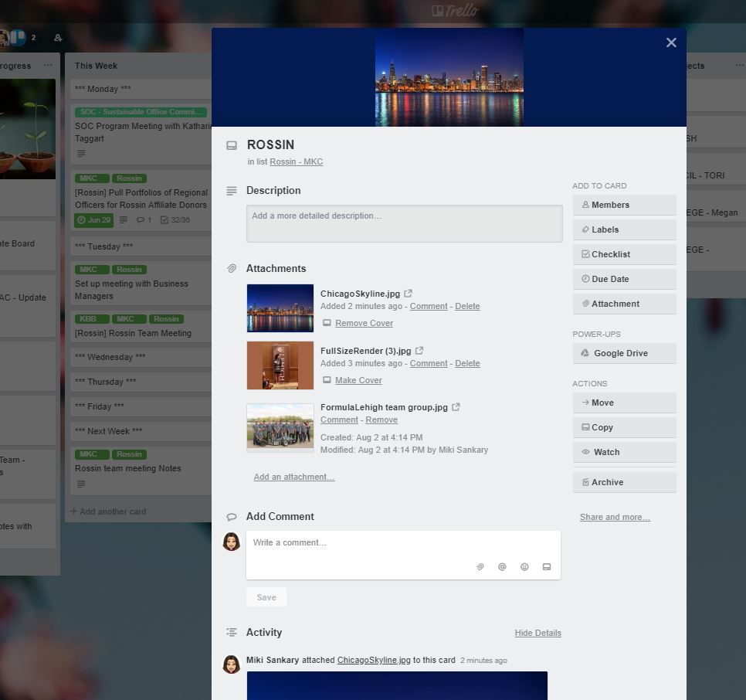
Task: Close the ROSSIN card dialog
Action: [671, 42]
